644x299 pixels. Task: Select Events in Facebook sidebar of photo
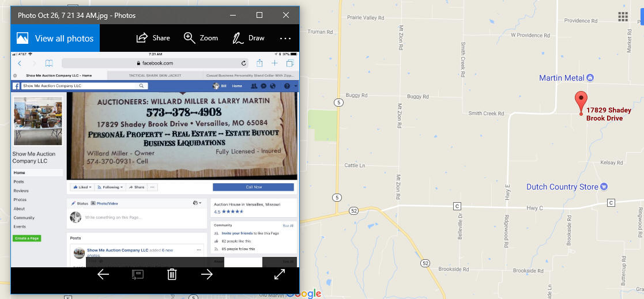[20, 227]
